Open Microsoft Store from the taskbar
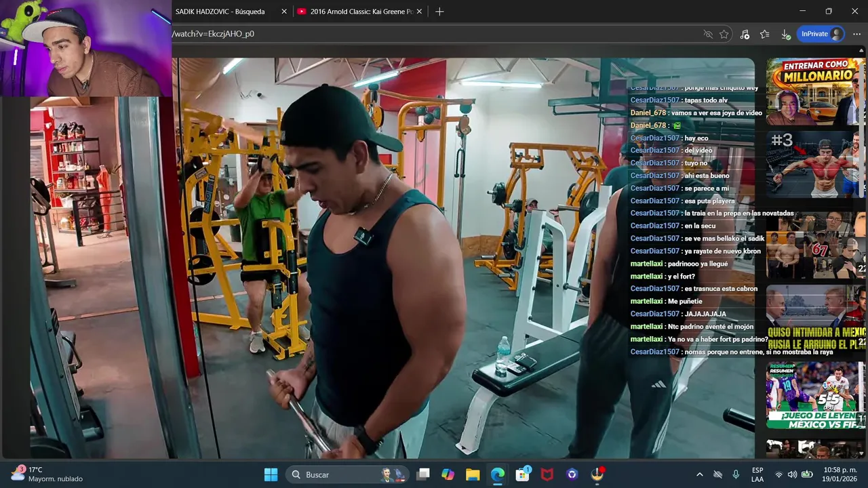 pos(522,474)
